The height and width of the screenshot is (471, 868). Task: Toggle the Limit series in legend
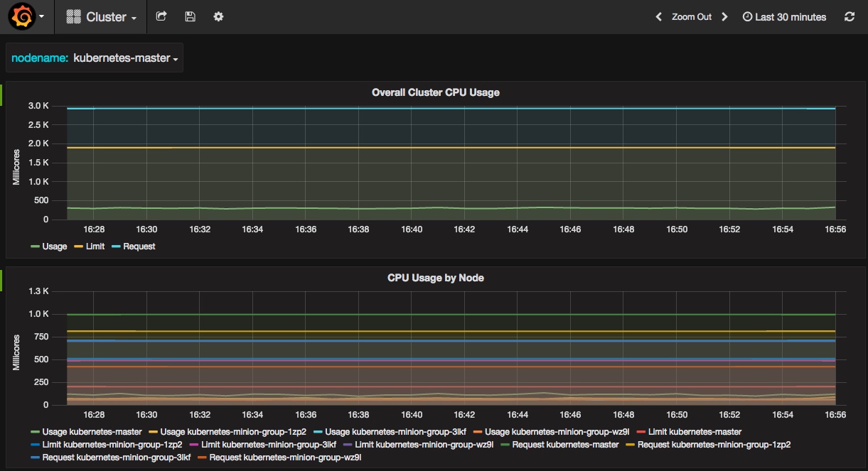(94, 247)
